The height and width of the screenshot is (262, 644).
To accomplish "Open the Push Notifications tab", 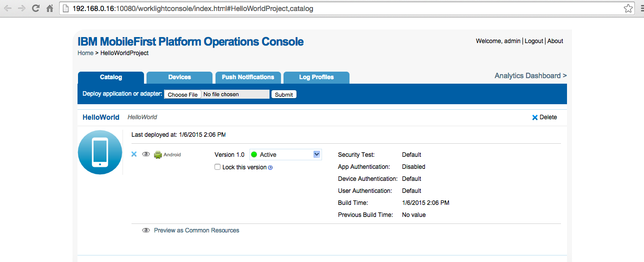I will [248, 77].
